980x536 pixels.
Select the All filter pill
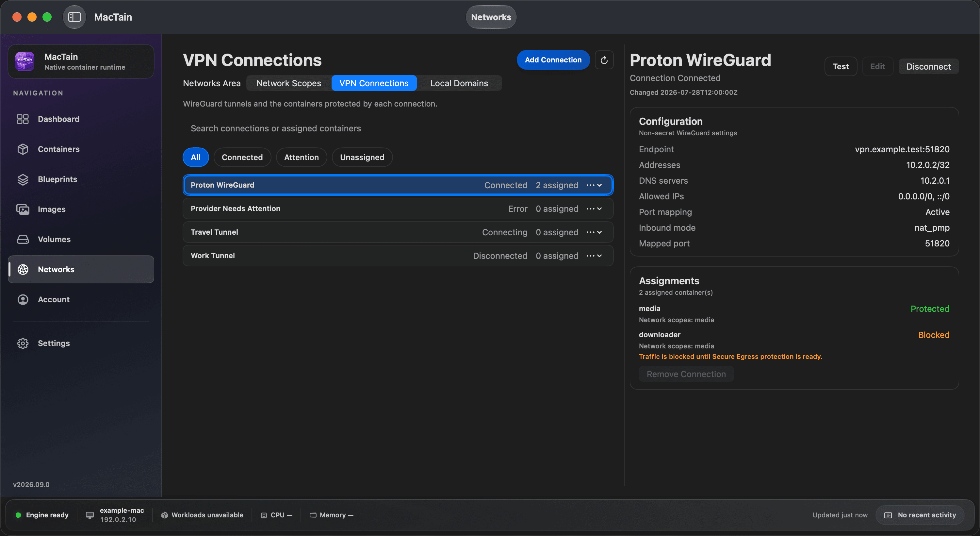coord(196,157)
